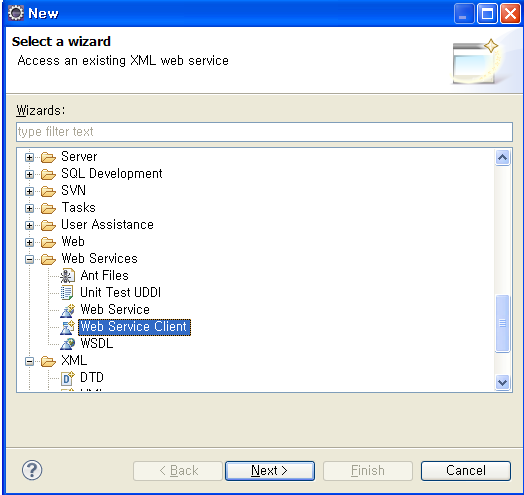Select the Web category label
The height and width of the screenshot is (495, 524).
(73, 242)
